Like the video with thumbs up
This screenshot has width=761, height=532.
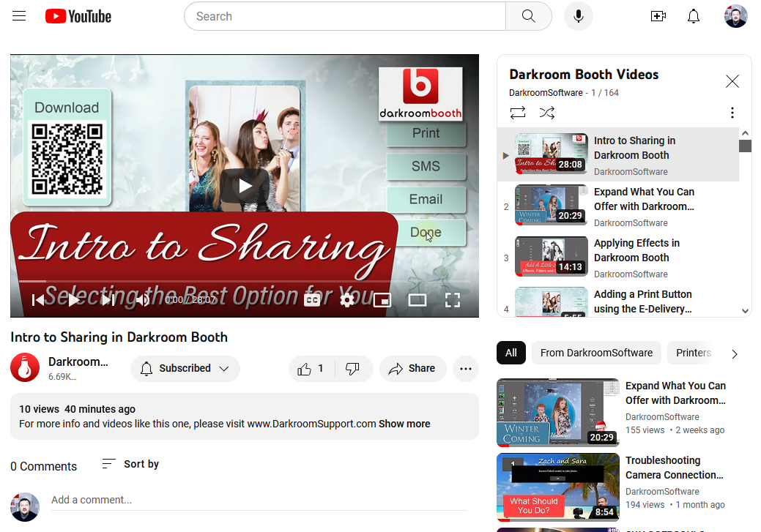click(x=311, y=369)
